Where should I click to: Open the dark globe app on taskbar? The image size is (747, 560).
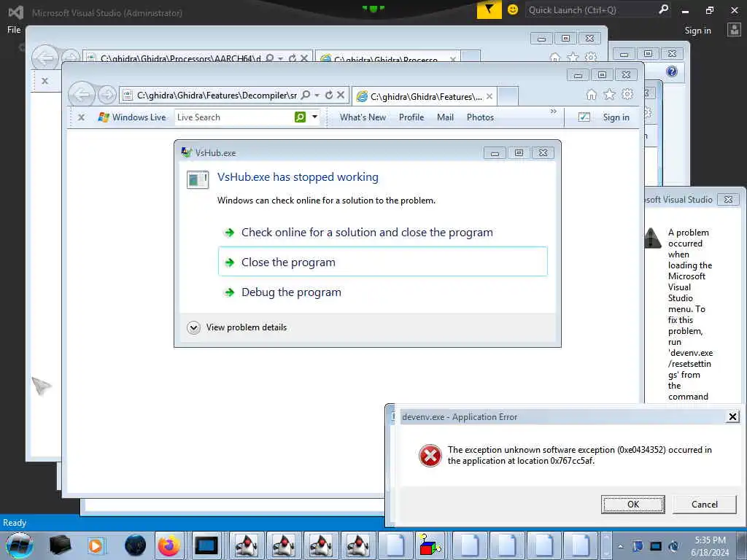point(135,545)
